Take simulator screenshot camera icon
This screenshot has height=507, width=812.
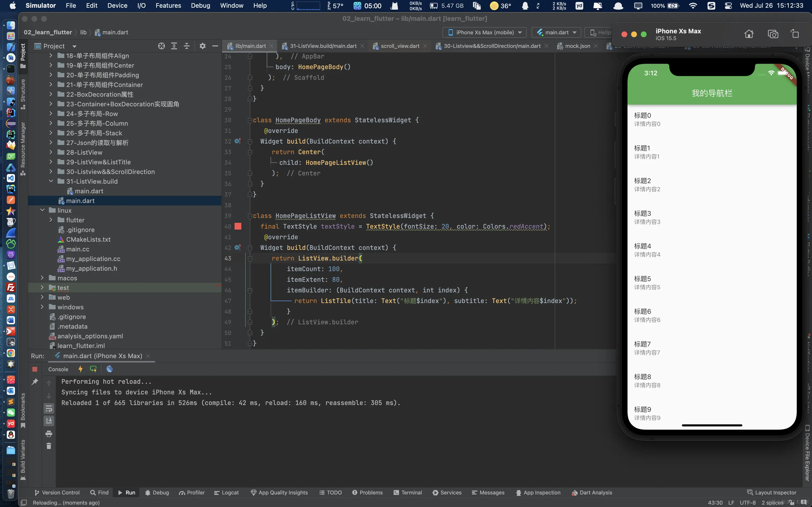(773, 34)
